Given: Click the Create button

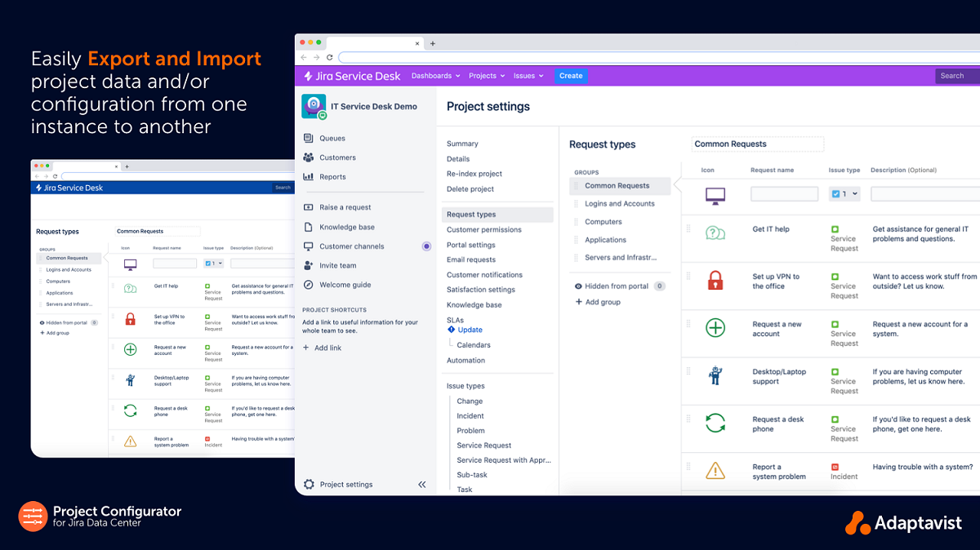Looking at the screenshot, I should tap(571, 75).
